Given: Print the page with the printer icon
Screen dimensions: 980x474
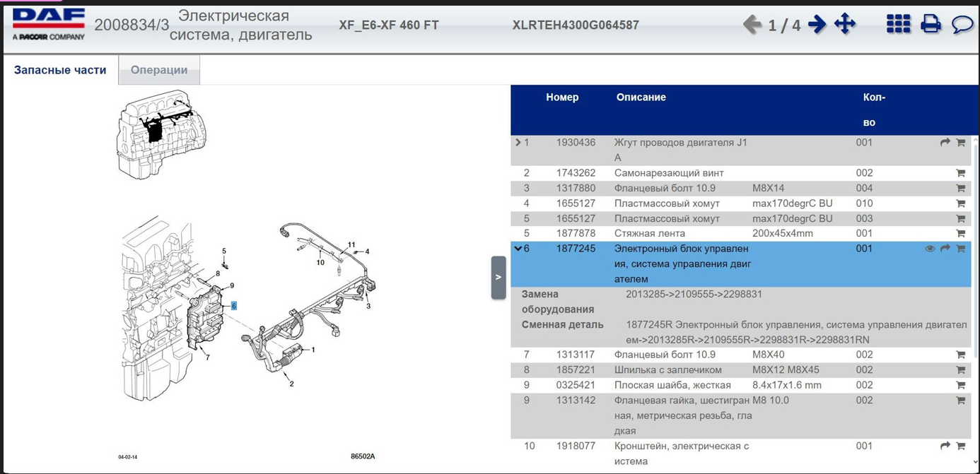Looking at the screenshot, I should click(931, 25).
